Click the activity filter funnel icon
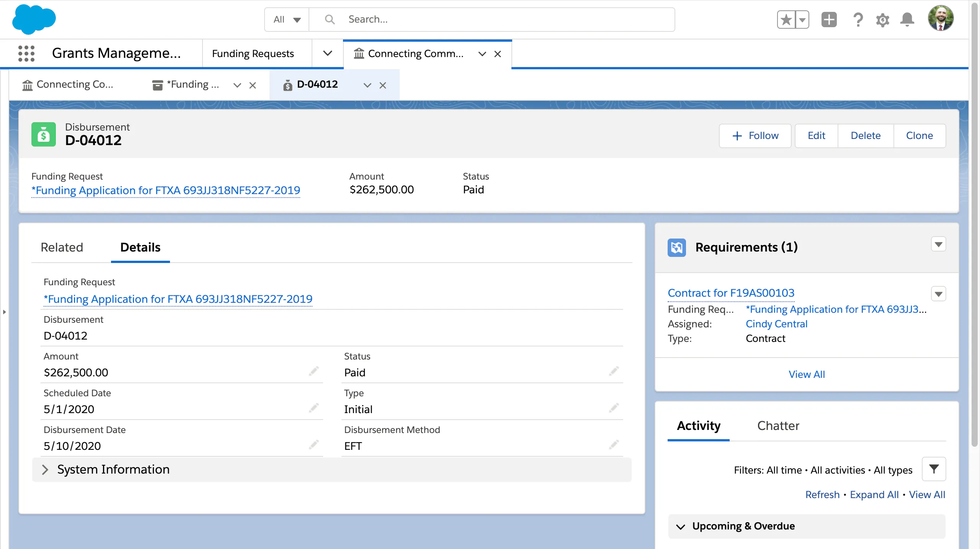Viewport: 980px width, 549px height. [934, 469]
